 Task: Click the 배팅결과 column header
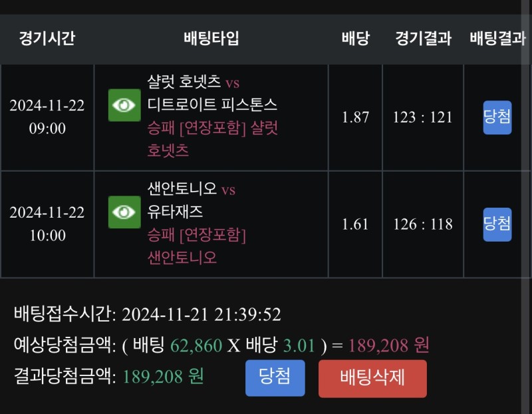tap(497, 39)
